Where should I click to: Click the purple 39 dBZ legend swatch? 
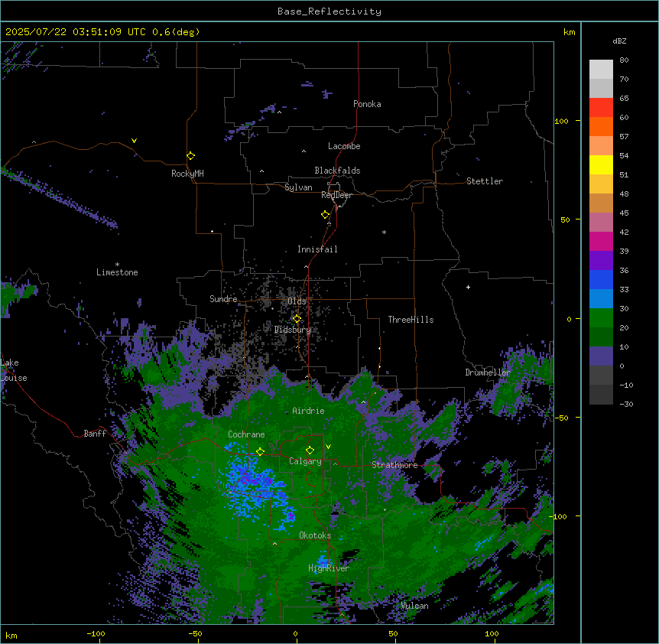pyautogui.click(x=601, y=260)
